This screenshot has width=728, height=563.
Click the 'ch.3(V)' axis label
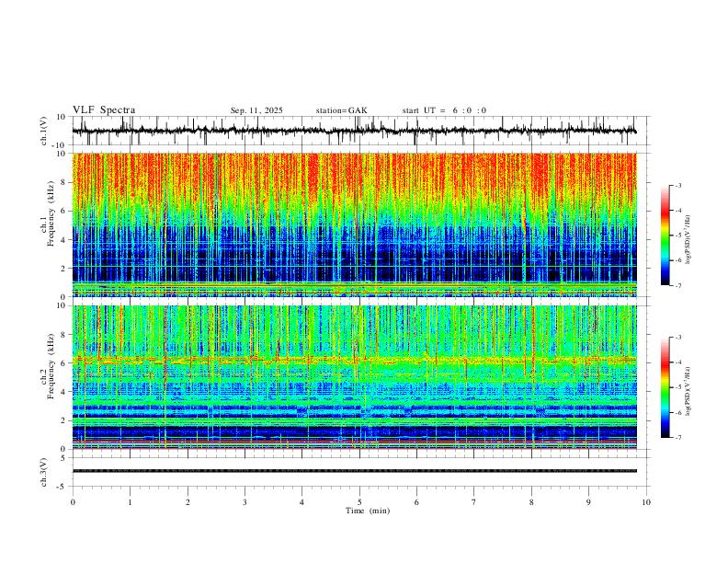click(44, 472)
